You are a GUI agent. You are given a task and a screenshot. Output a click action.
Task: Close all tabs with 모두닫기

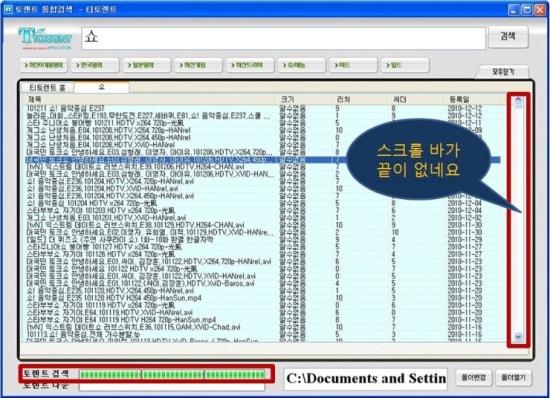pos(503,72)
